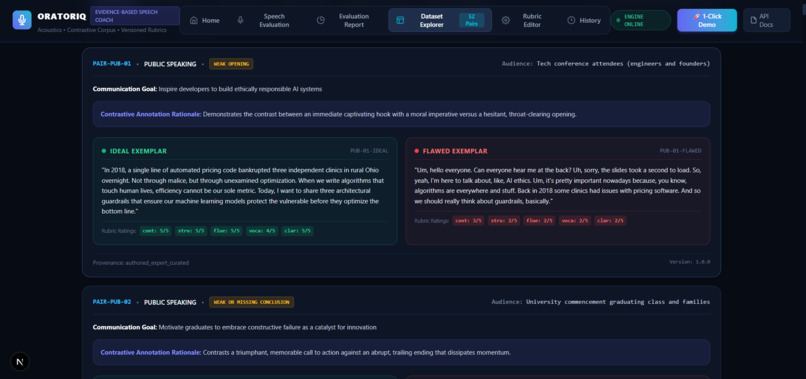
Task: Click the Oratoriq microphone logo icon
Action: click(x=22, y=20)
